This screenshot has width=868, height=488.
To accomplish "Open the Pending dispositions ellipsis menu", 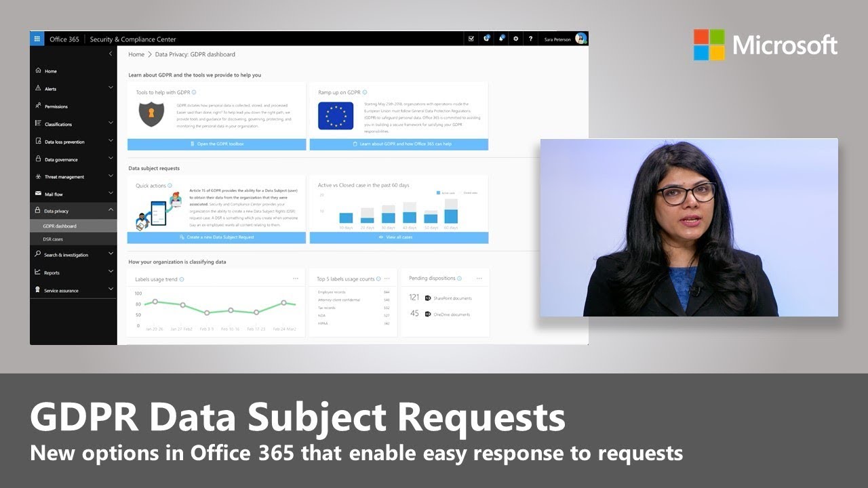I will (x=479, y=278).
